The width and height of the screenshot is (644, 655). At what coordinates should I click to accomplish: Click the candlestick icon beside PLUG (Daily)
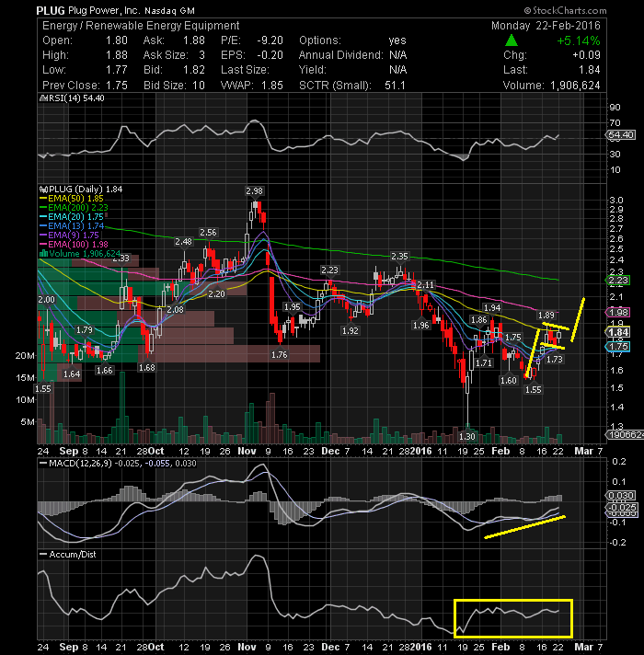(43, 190)
